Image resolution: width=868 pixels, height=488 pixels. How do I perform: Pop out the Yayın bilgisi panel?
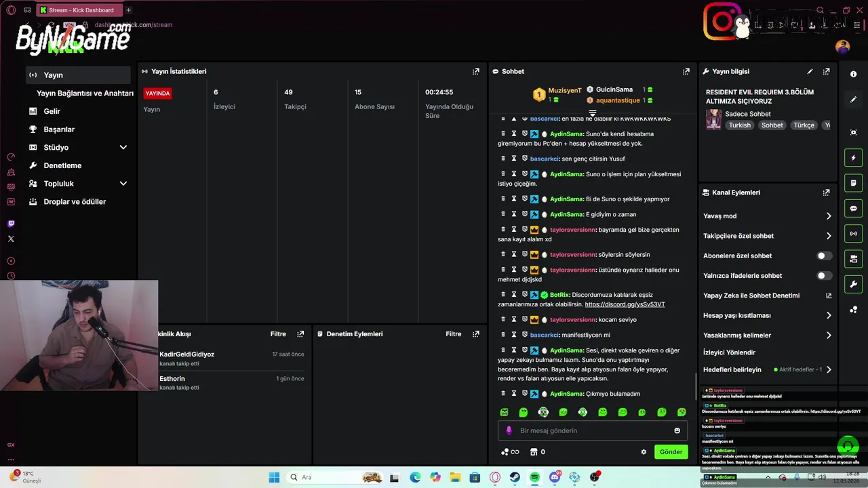click(x=826, y=71)
